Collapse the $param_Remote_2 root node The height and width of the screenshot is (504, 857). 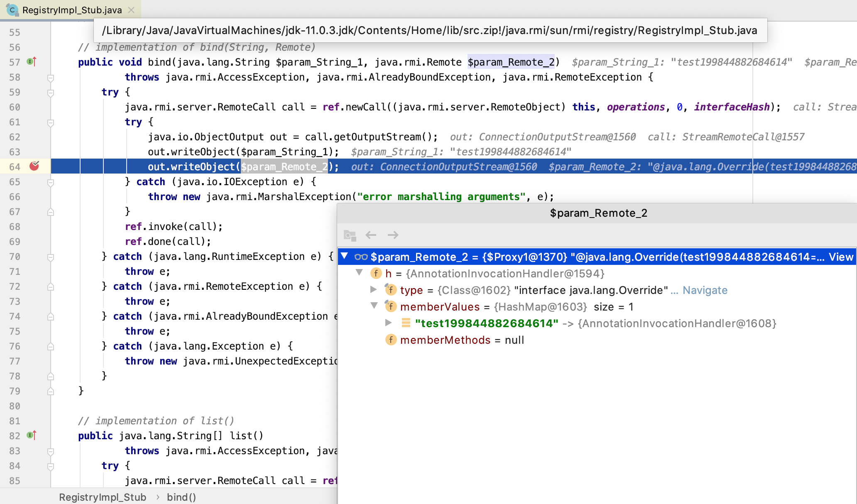(x=344, y=256)
